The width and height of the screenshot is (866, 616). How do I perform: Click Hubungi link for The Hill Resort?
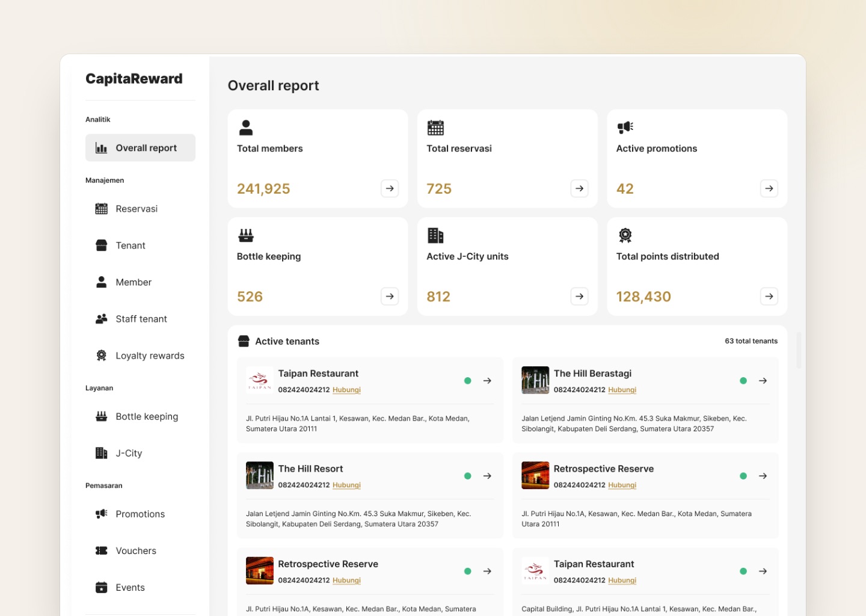346,485
